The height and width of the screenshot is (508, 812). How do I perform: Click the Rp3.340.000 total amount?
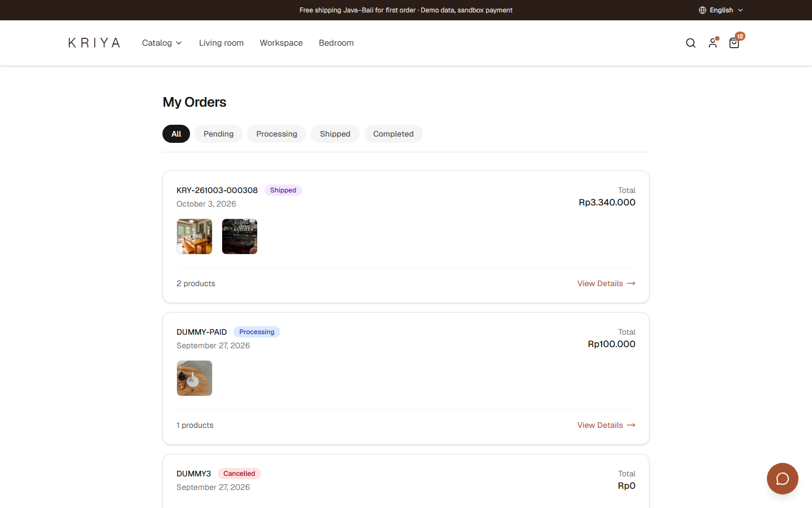[607, 203]
